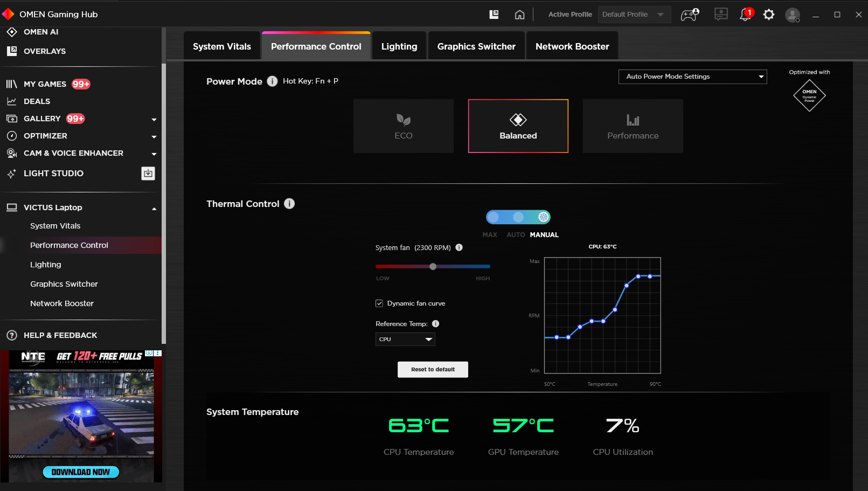Click the Help & Feedback question mark icon
868x491 pixels.
point(11,335)
